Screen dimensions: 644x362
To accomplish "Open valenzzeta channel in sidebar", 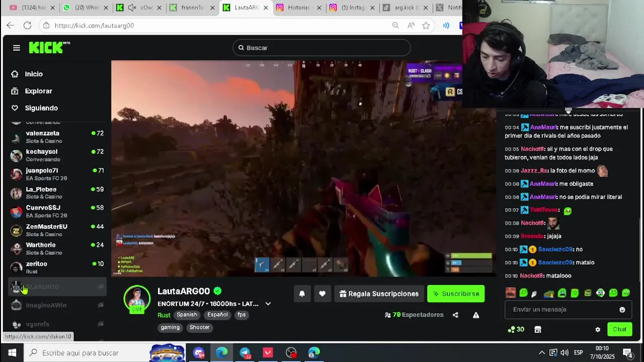I will [x=57, y=137].
